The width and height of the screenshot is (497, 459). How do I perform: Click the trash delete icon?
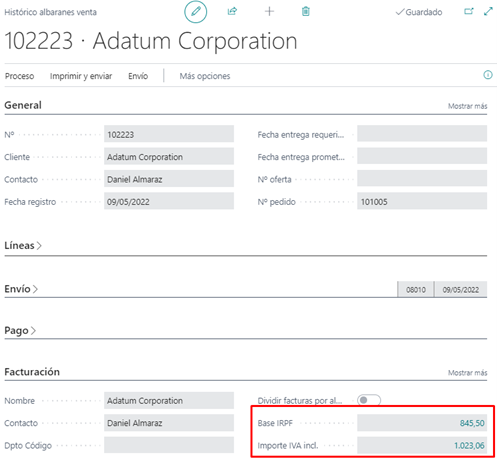[x=306, y=11]
